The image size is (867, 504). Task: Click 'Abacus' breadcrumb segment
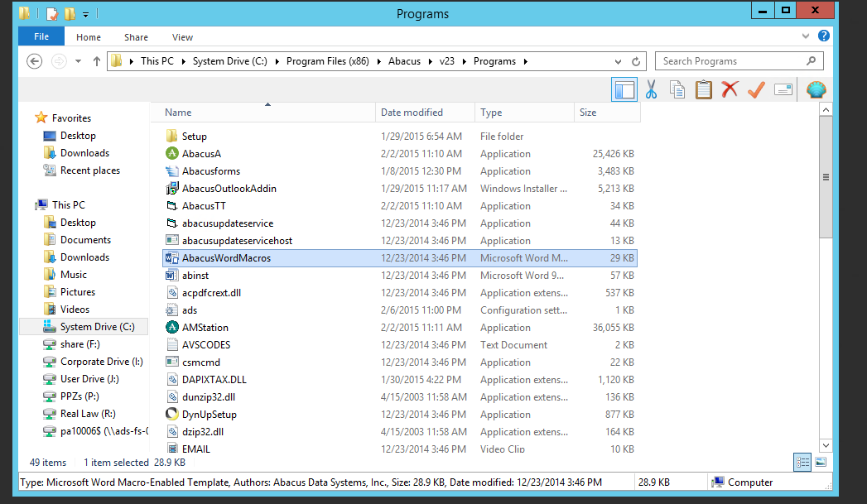coord(404,61)
